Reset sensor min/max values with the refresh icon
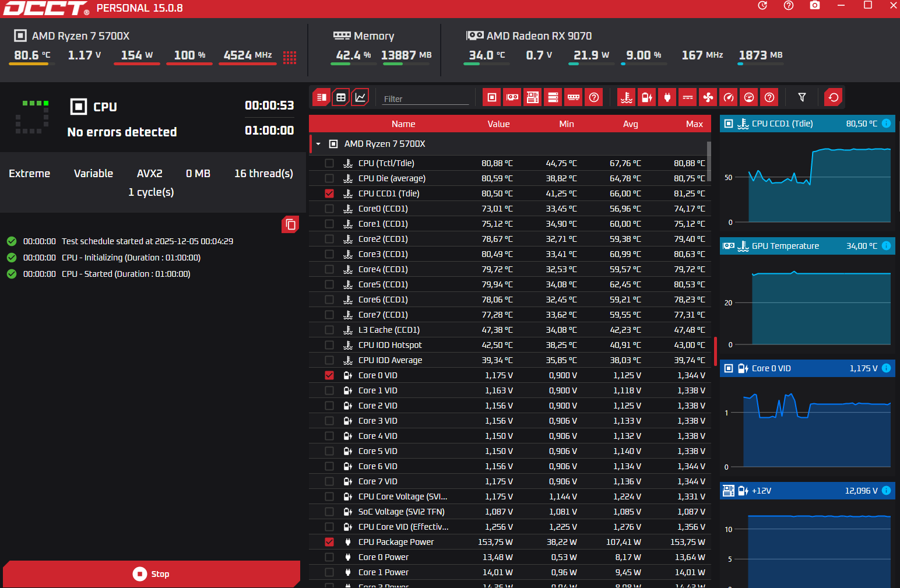The height and width of the screenshot is (588, 900). point(834,97)
